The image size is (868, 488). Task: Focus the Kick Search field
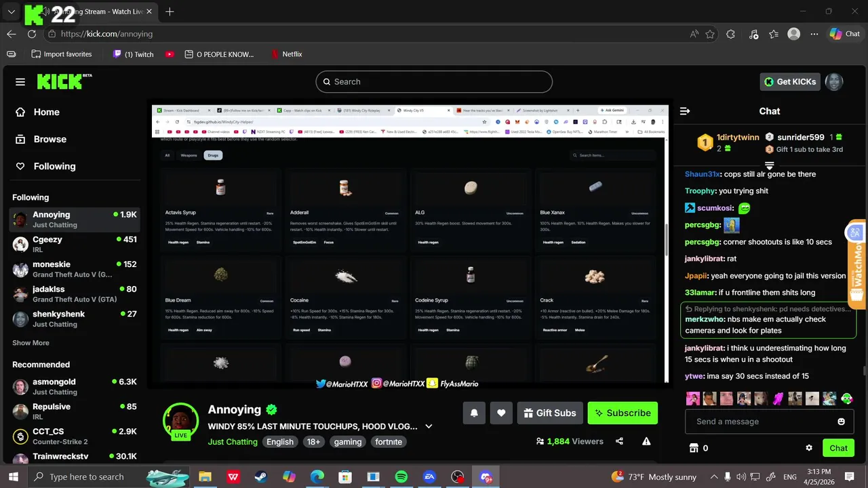click(x=434, y=81)
